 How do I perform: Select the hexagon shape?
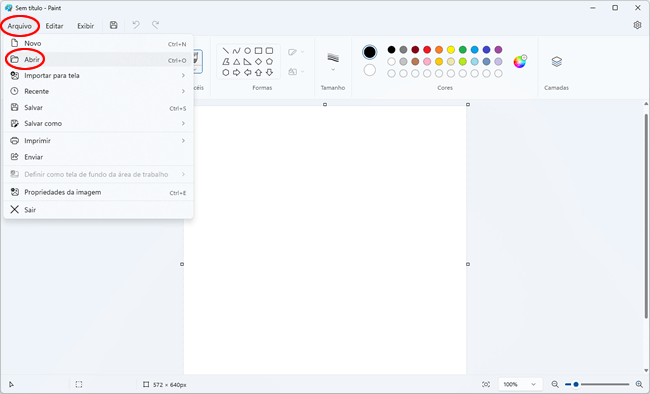226,73
